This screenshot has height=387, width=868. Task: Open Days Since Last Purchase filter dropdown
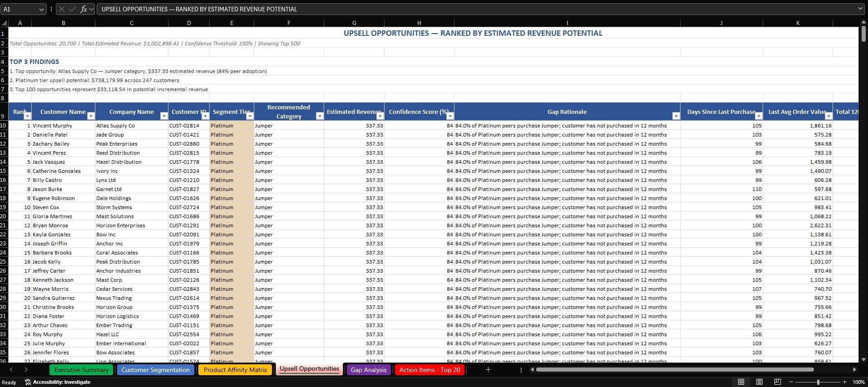point(759,116)
